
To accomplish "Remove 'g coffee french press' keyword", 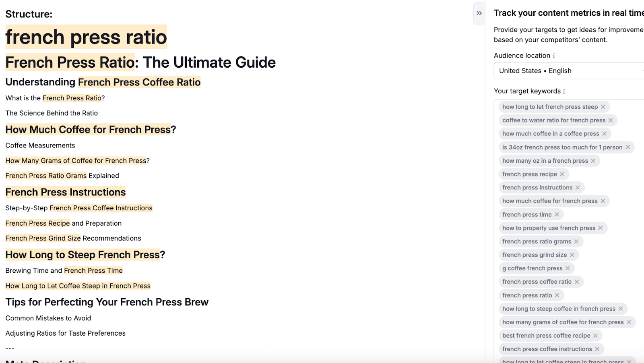I will point(568,268).
